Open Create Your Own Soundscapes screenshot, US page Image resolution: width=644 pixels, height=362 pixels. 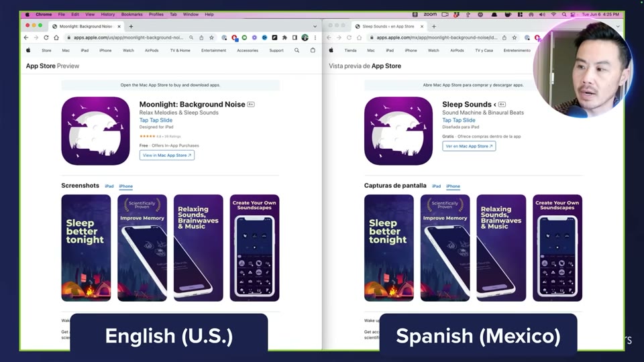255,248
